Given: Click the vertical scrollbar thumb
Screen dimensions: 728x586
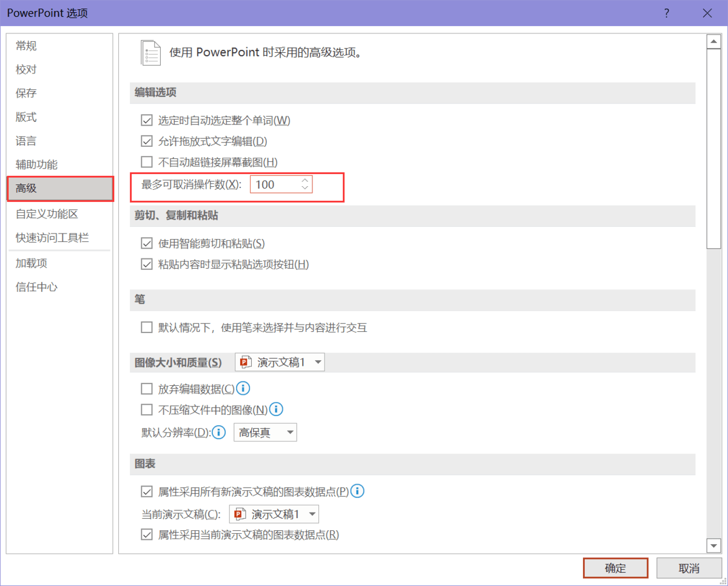Looking at the screenshot, I should [x=713, y=149].
